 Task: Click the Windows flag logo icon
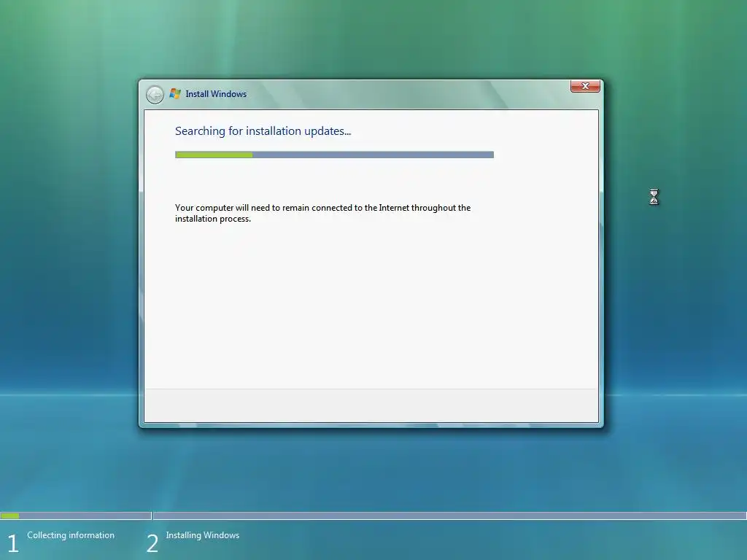point(175,94)
